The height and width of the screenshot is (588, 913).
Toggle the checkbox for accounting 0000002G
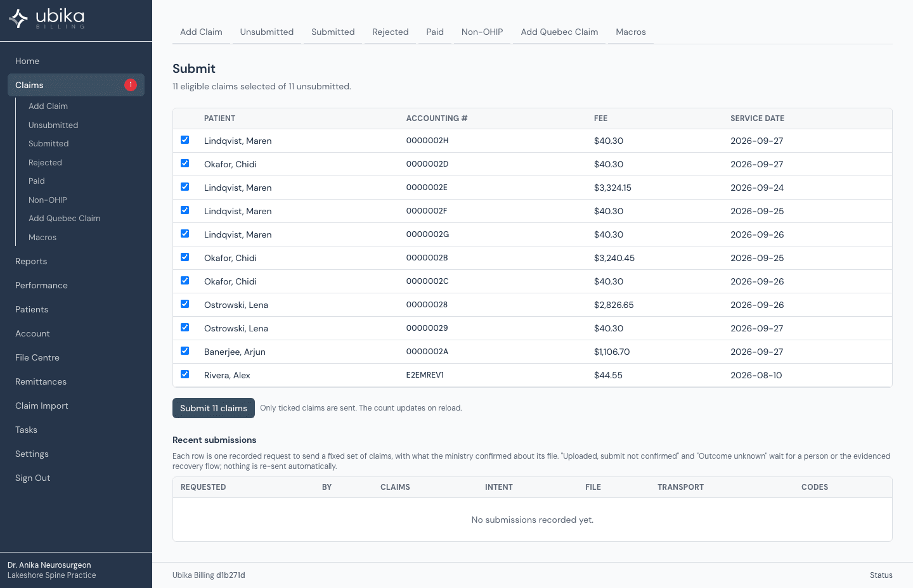pyautogui.click(x=185, y=234)
